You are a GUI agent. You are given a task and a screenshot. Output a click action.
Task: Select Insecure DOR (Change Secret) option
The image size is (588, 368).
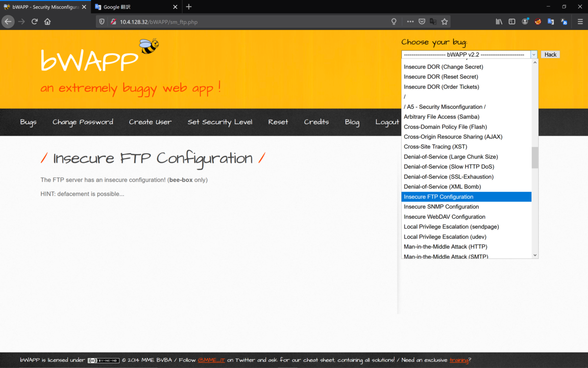click(x=466, y=67)
